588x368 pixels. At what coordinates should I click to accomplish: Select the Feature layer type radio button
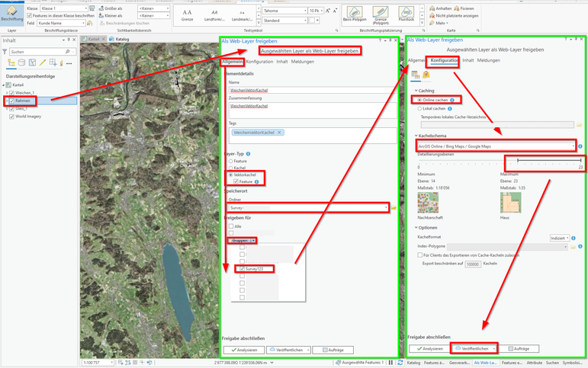pos(230,161)
